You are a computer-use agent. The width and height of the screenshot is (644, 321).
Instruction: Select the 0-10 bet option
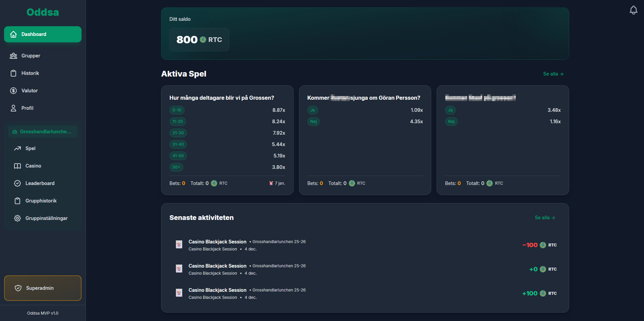(177, 110)
